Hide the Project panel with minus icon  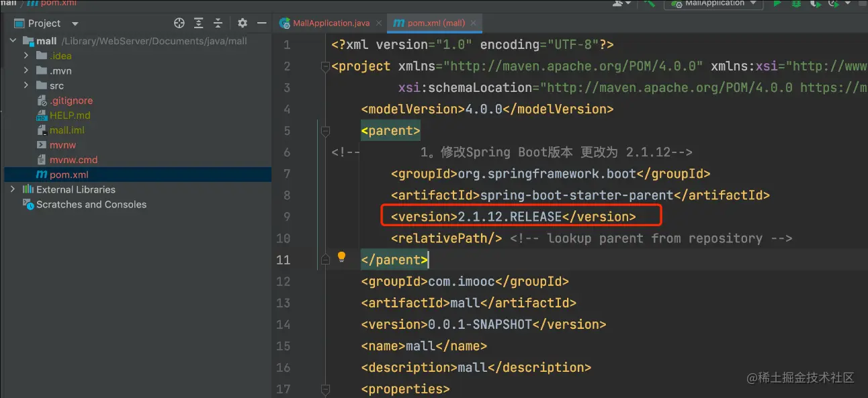tap(261, 23)
